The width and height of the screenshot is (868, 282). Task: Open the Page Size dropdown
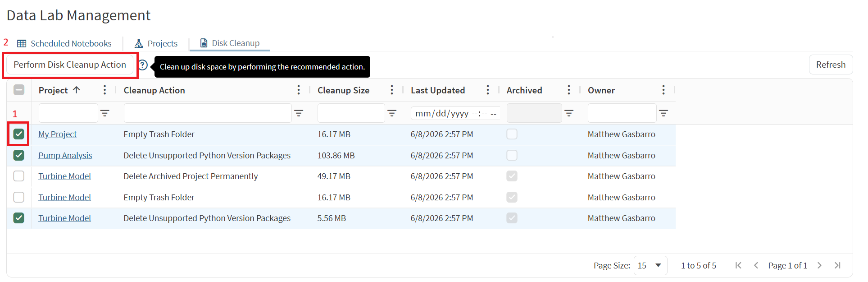pos(650,265)
